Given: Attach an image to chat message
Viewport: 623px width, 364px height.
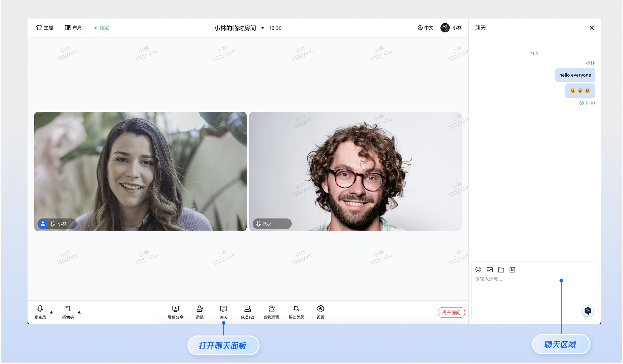Looking at the screenshot, I should 490,270.
